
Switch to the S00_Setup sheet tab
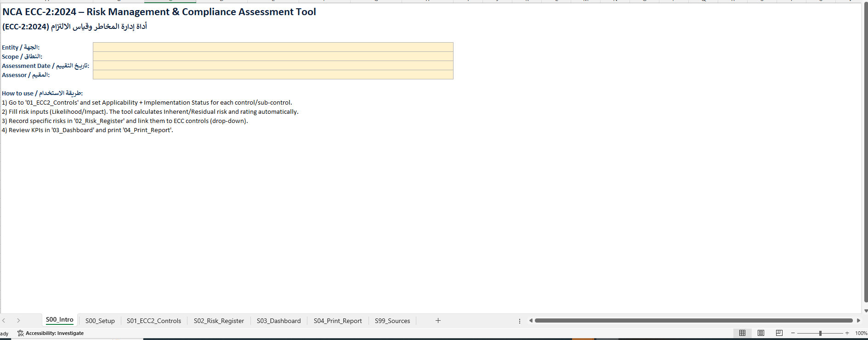click(100, 321)
